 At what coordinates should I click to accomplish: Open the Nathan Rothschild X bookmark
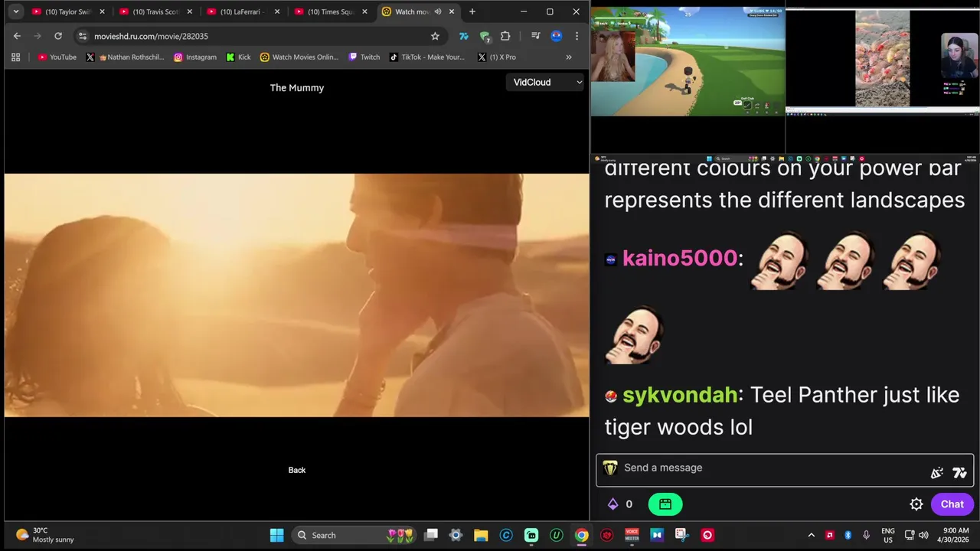coord(125,57)
